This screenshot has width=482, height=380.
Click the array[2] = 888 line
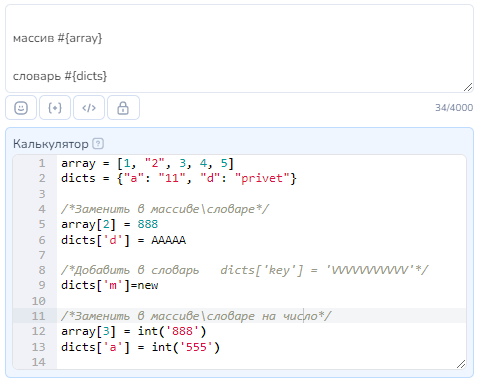109,224
